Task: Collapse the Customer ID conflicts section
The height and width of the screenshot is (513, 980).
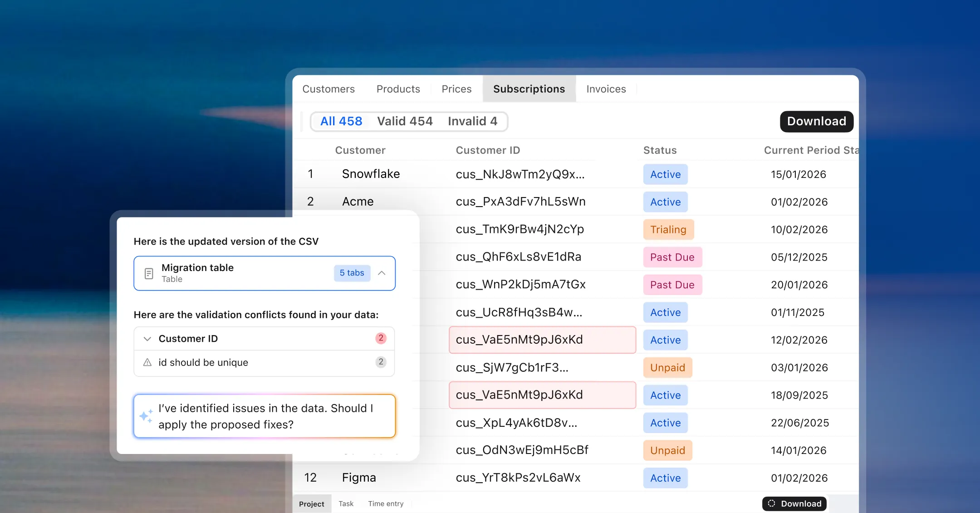Action: pos(147,339)
